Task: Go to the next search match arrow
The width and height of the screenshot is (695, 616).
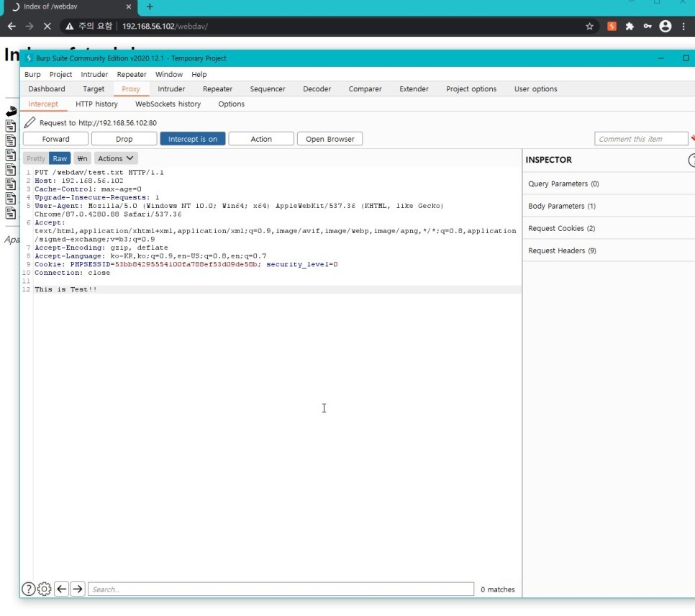Action: pyautogui.click(x=78, y=589)
